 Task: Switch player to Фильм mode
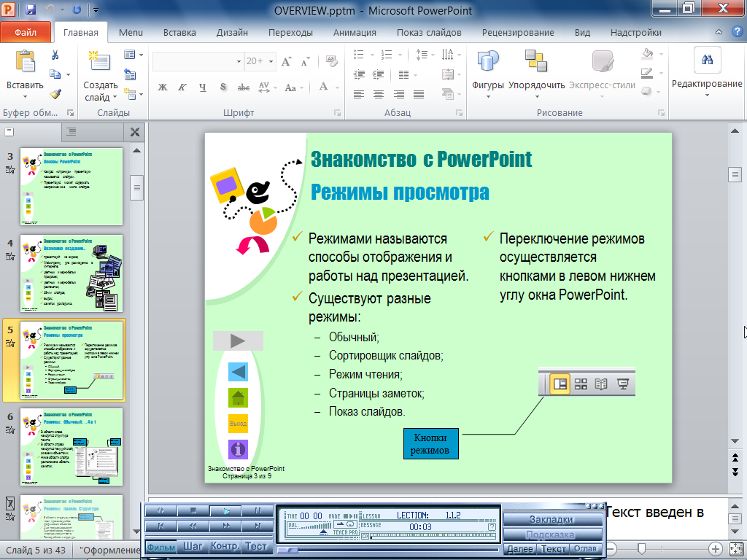[161, 547]
